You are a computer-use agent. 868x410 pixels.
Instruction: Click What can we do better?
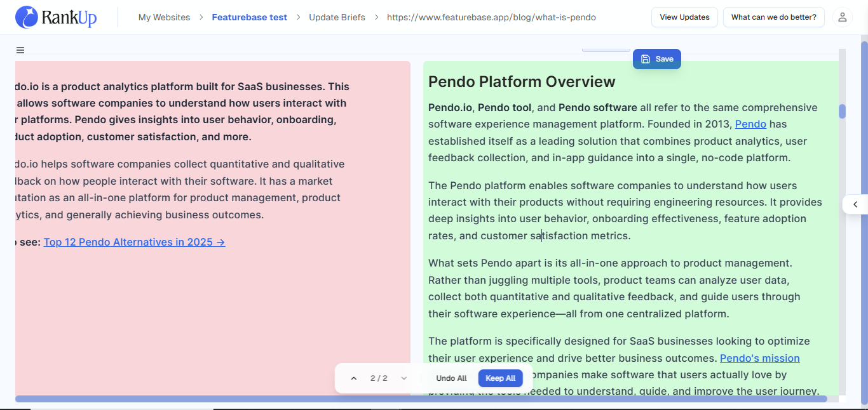pyautogui.click(x=773, y=17)
